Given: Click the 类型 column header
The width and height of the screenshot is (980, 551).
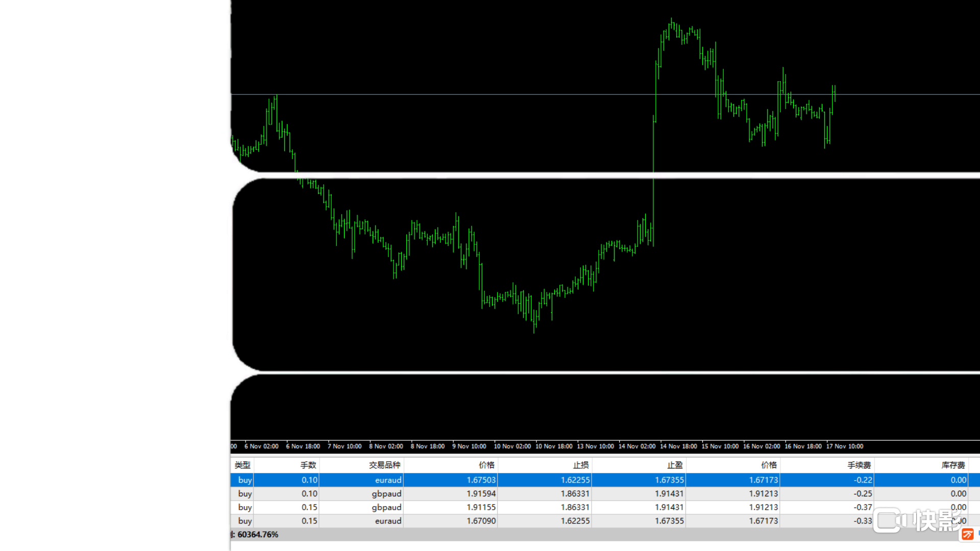Looking at the screenshot, I should coord(242,465).
